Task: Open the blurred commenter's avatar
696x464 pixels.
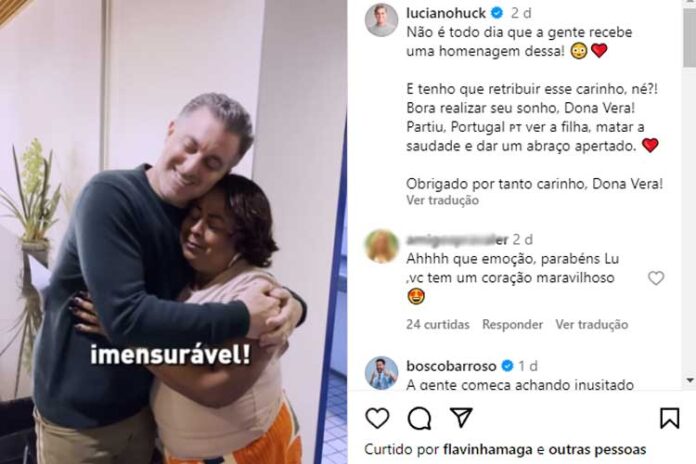Action: [x=381, y=246]
